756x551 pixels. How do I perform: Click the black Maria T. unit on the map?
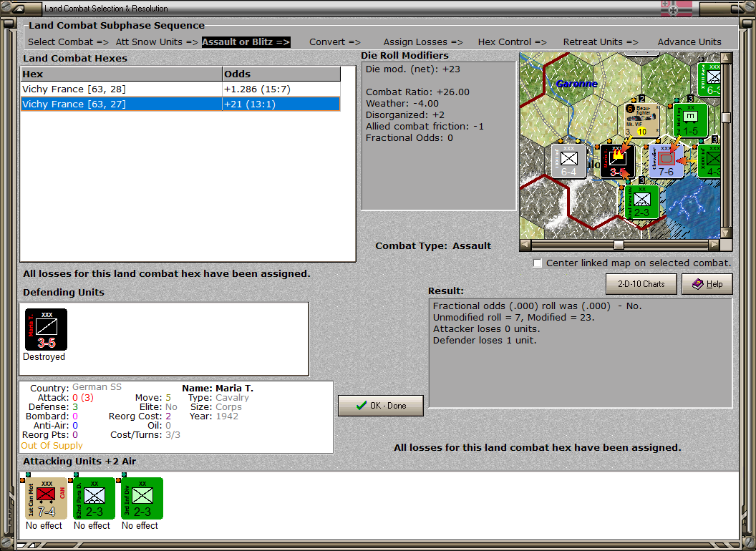[617, 161]
